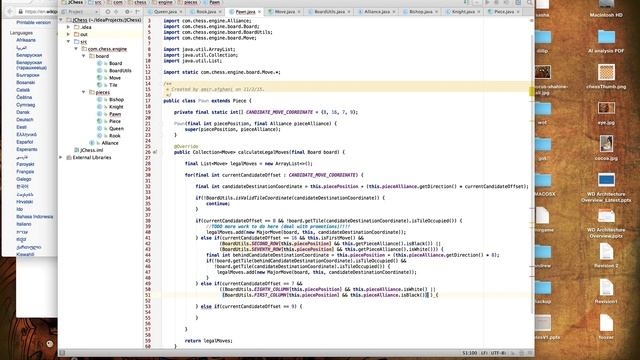Select cocoa.jpg desktop file
Viewport: 640px width, 360px height.
(x=606, y=148)
